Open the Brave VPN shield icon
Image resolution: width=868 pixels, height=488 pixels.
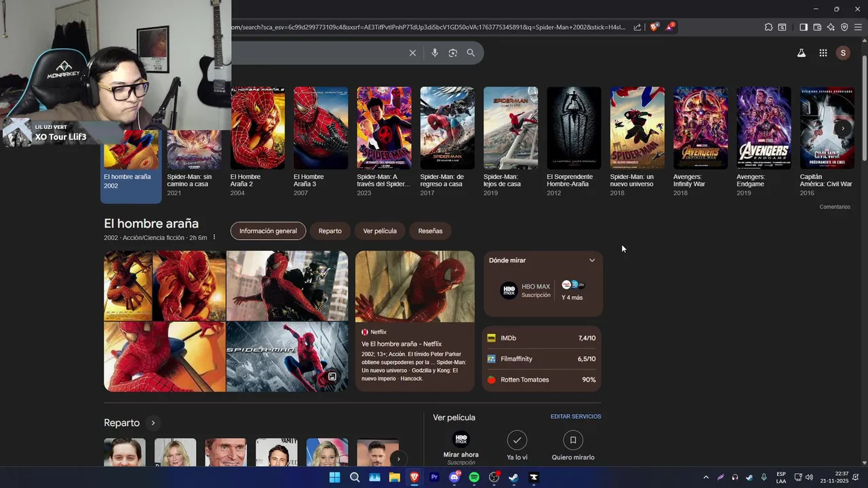click(x=844, y=27)
